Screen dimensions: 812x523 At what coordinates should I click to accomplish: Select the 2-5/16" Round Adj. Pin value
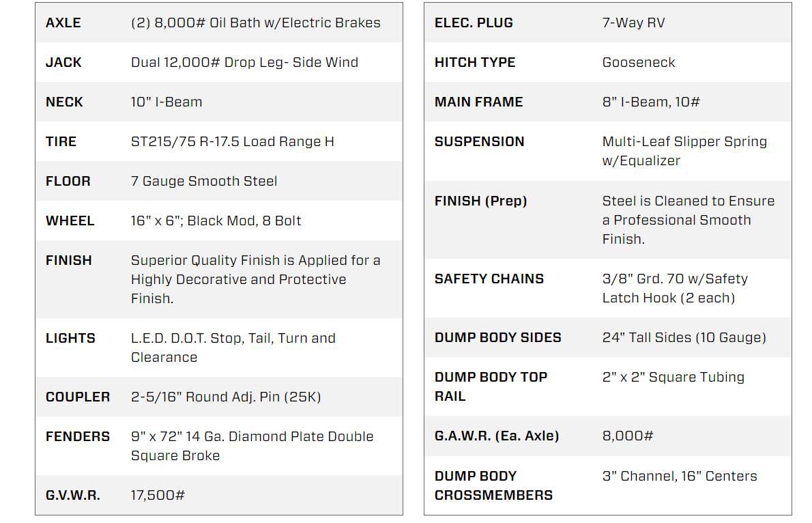[x=225, y=397]
